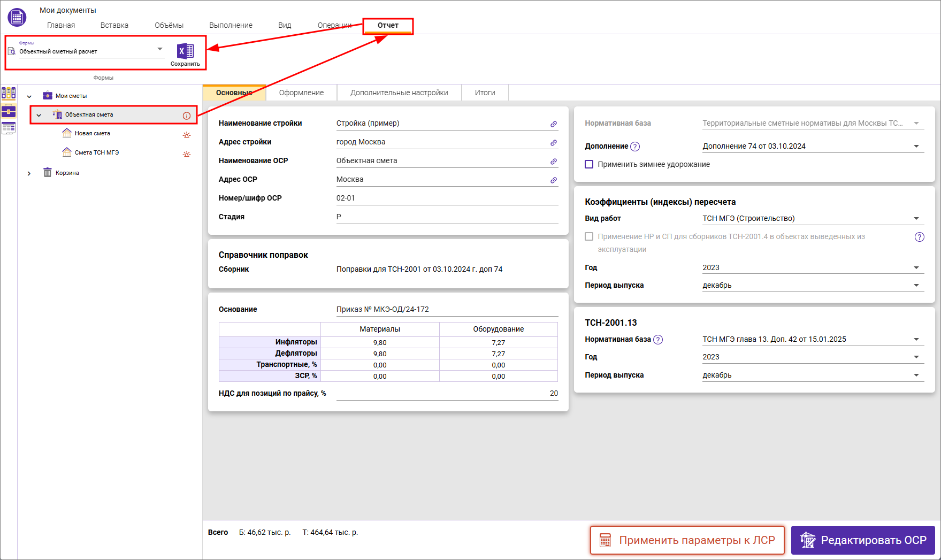Click the Excel Сохранить export icon

(x=185, y=51)
